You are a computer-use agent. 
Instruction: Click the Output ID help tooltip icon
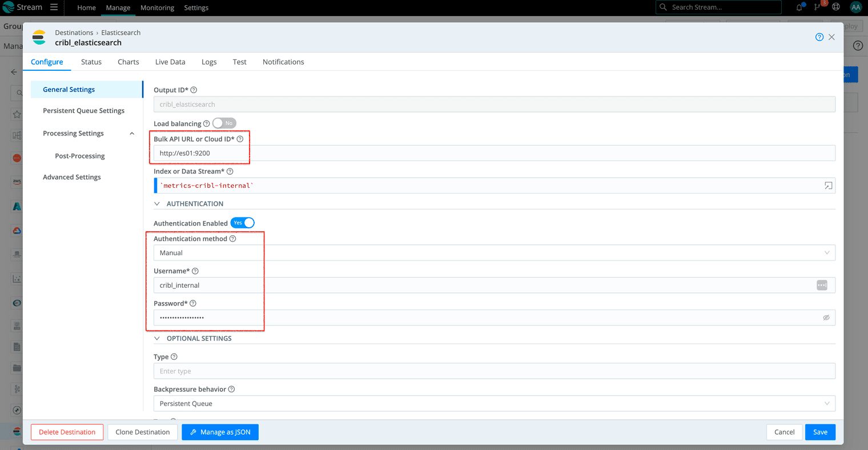[x=194, y=90]
